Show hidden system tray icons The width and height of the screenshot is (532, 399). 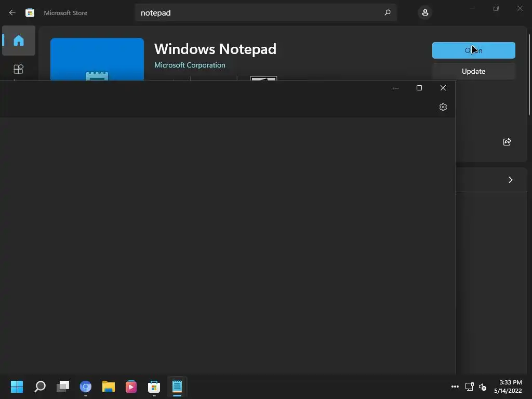[455, 387]
